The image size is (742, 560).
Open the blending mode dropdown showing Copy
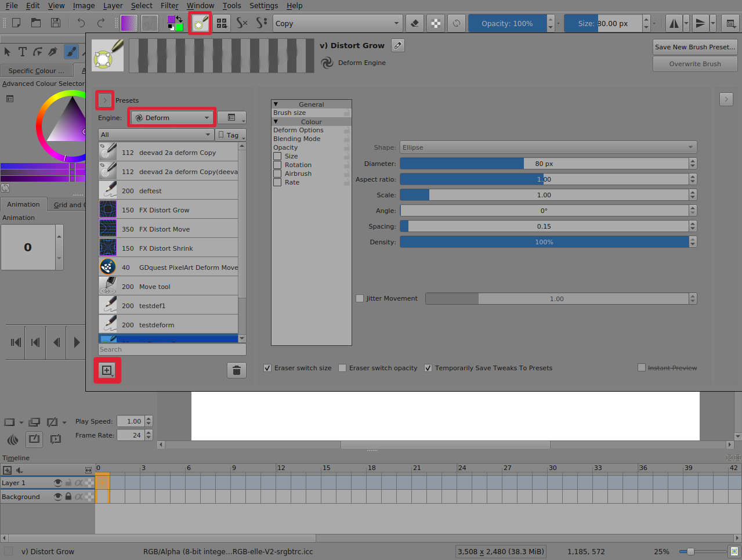pos(336,23)
